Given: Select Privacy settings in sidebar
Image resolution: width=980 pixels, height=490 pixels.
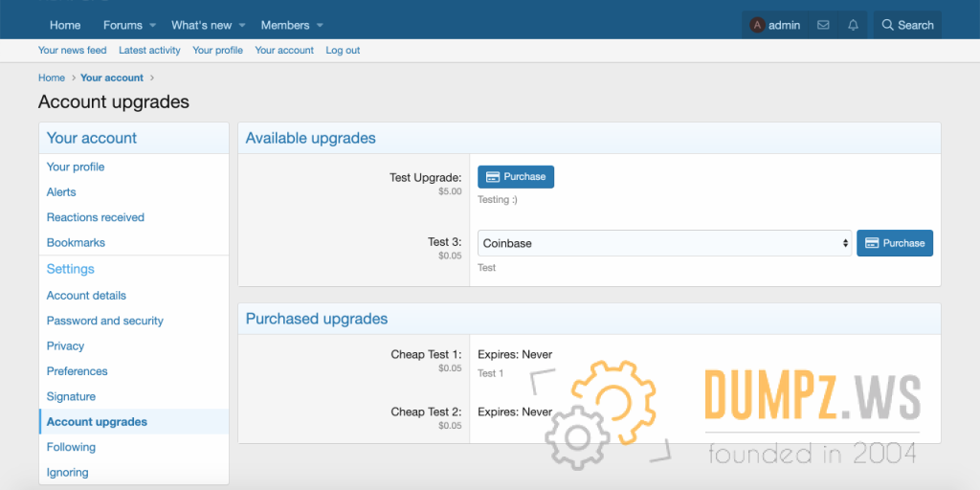Looking at the screenshot, I should (65, 345).
